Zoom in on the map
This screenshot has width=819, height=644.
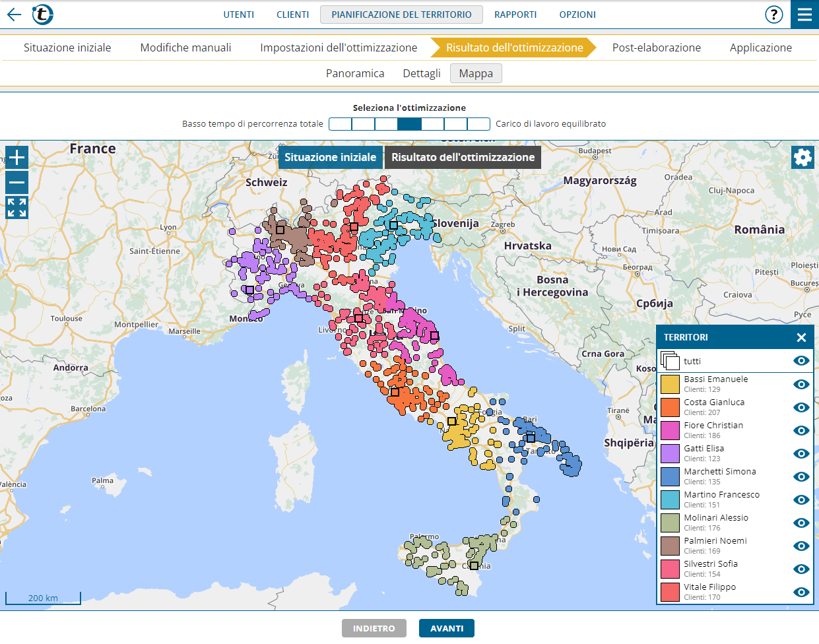[17, 157]
